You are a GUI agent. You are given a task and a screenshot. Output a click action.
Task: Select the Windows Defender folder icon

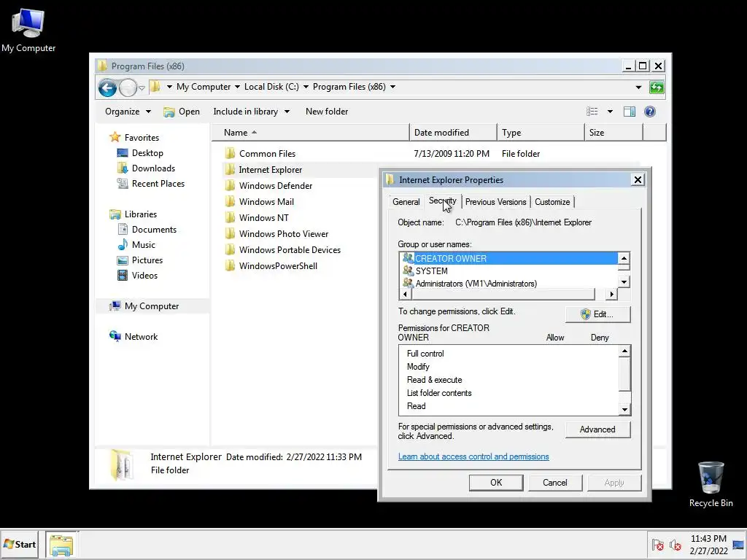pos(230,186)
